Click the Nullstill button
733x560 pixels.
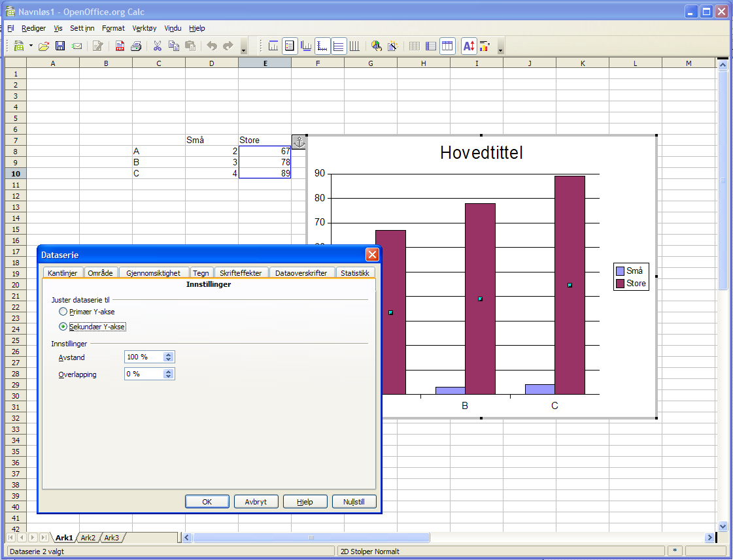[x=354, y=502]
